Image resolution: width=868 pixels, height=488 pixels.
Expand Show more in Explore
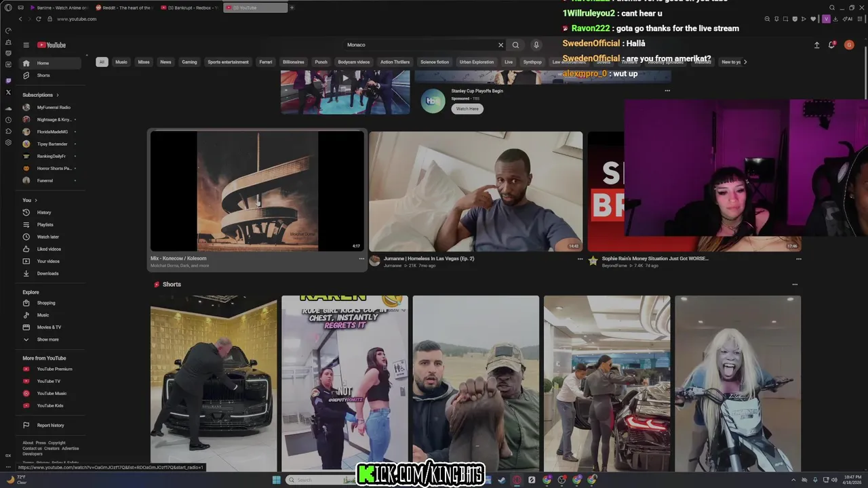coord(51,340)
